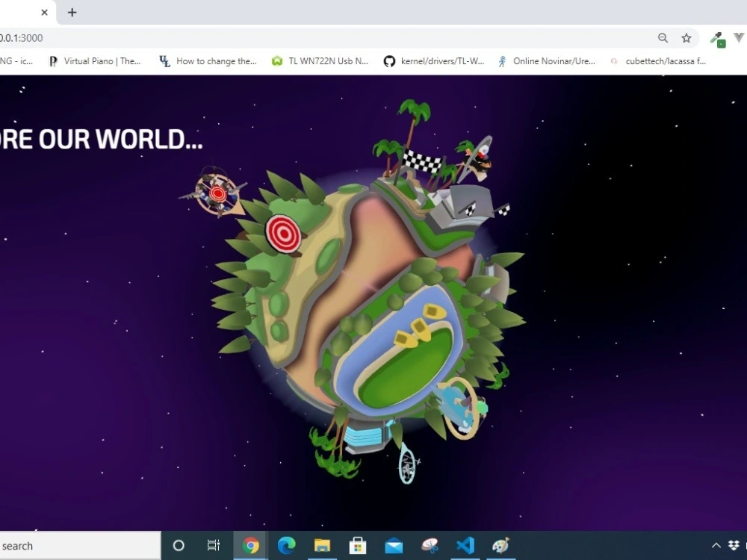This screenshot has height=560, width=747.
Task: Open Visual Studio Code from taskbar
Action: (465, 545)
